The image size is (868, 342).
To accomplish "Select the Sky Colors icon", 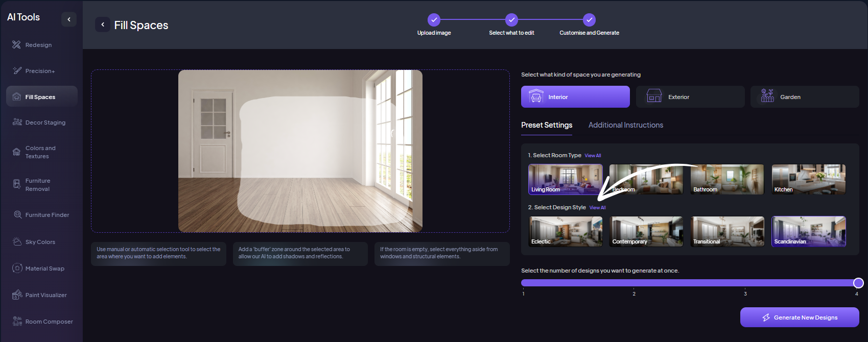I will pyautogui.click(x=17, y=242).
